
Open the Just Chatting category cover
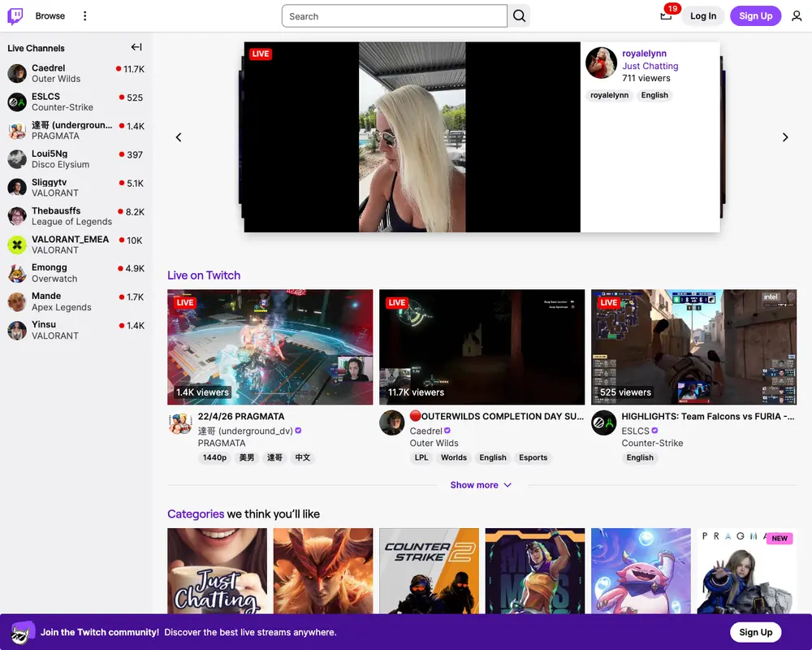(x=217, y=570)
